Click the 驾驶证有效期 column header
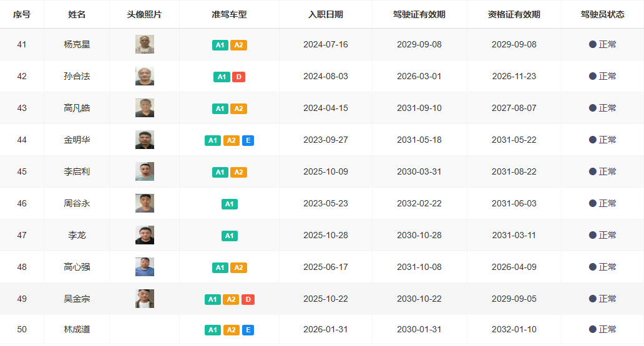 pos(419,14)
